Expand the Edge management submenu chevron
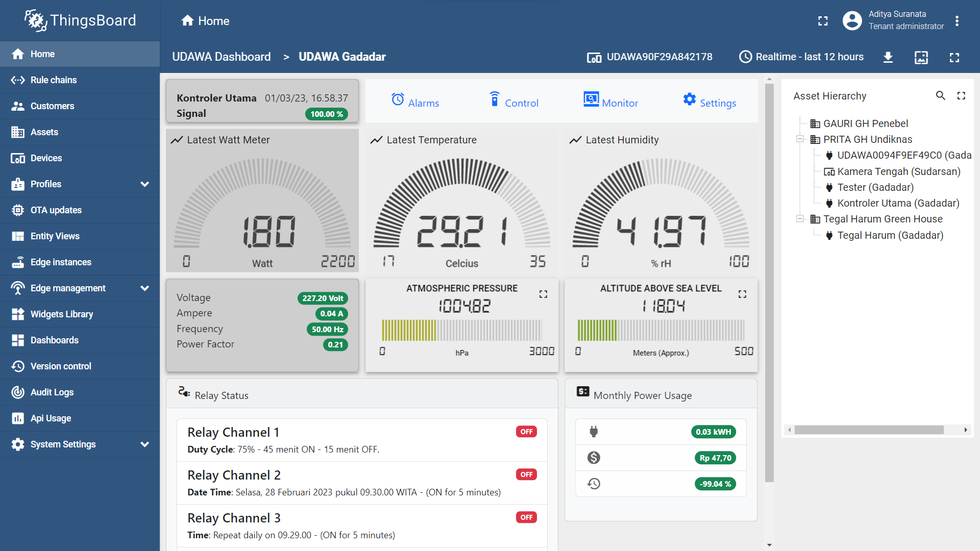Screen dimensions: 980x551 tap(145, 288)
